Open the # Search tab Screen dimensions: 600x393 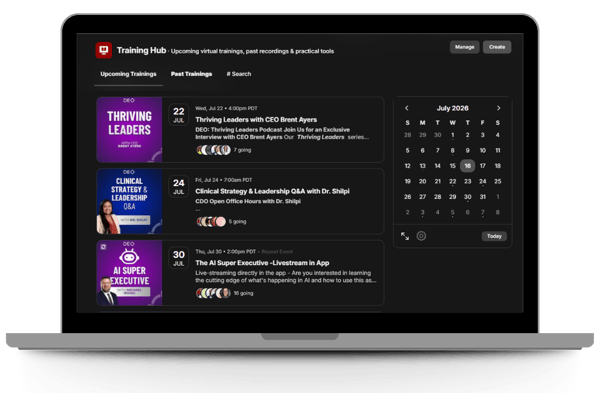click(239, 74)
